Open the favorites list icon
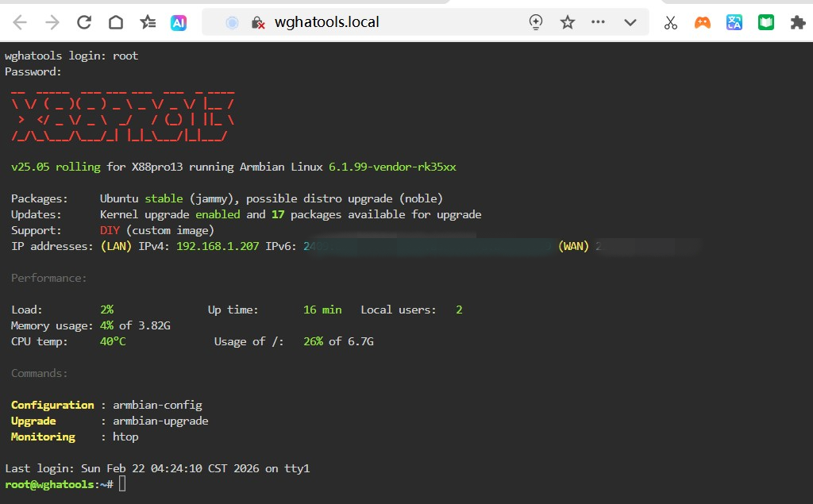Viewport: 813px width, 504px height. pyautogui.click(x=148, y=22)
